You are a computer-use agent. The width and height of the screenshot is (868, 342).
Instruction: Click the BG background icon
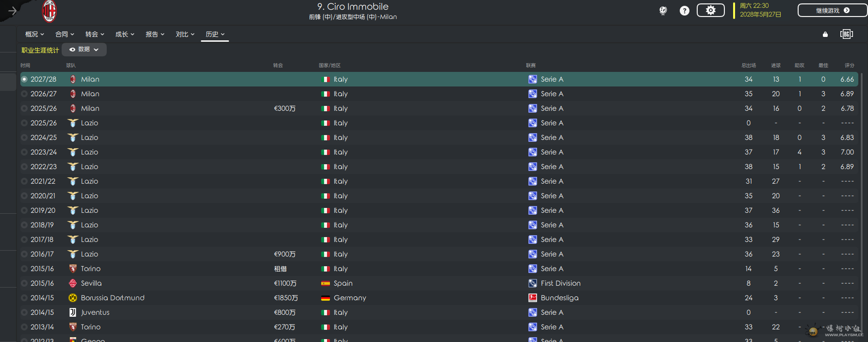coord(846,34)
